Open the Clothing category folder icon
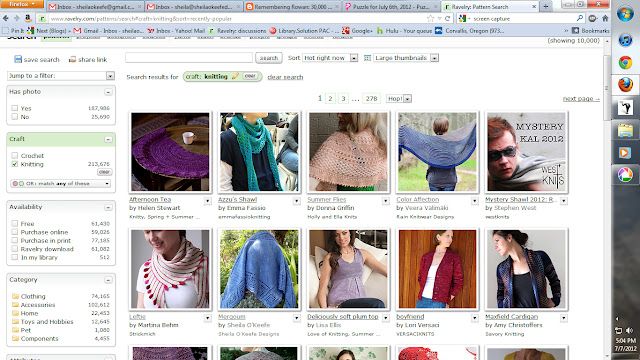Viewport: 640px width, 360px height. coord(16,296)
